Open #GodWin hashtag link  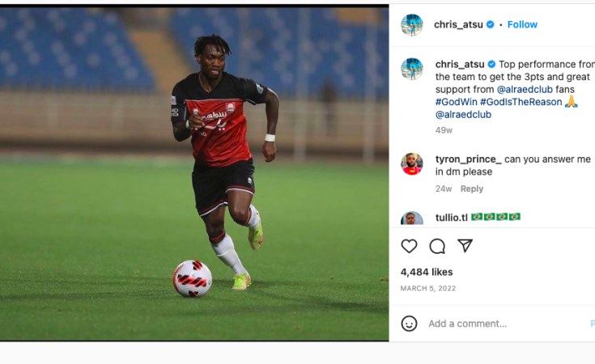[456, 102]
